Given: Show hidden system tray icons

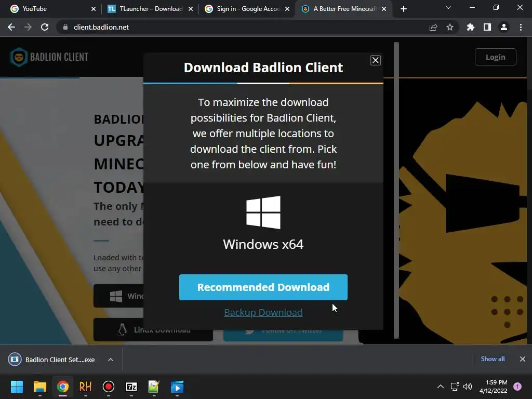Looking at the screenshot, I should (441, 387).
